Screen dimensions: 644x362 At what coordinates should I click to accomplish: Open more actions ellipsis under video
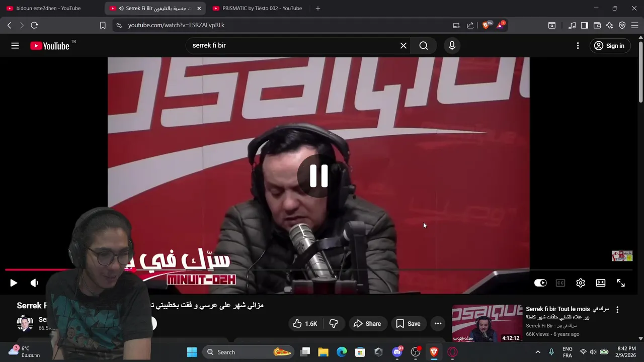coord(438,324)
